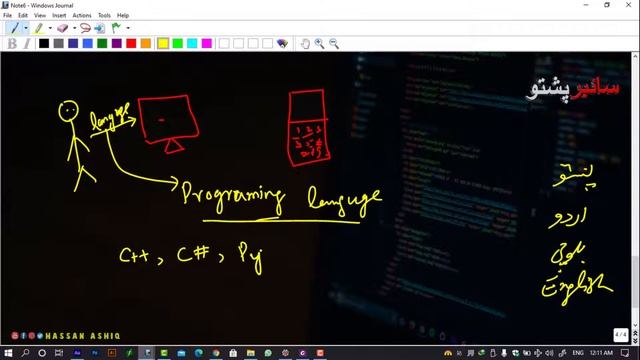Open the volume control in tray
The width and height of the screenshot is (640, 360).
549,353
